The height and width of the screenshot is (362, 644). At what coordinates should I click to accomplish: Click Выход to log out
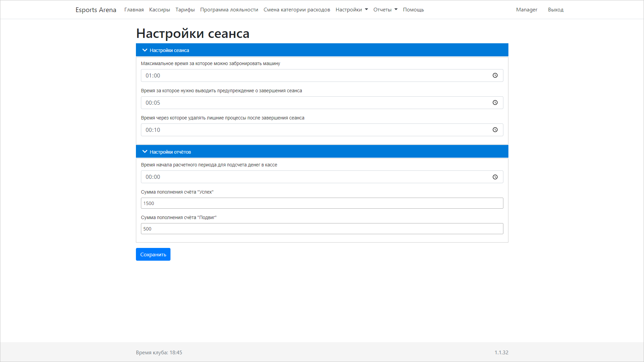(555, 10)
